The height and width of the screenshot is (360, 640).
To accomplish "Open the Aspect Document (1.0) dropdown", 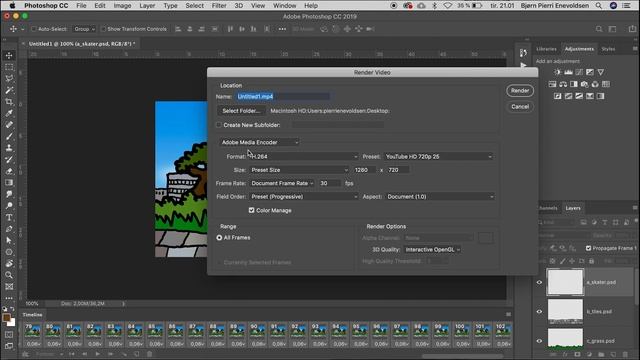I will click(440, 197).
